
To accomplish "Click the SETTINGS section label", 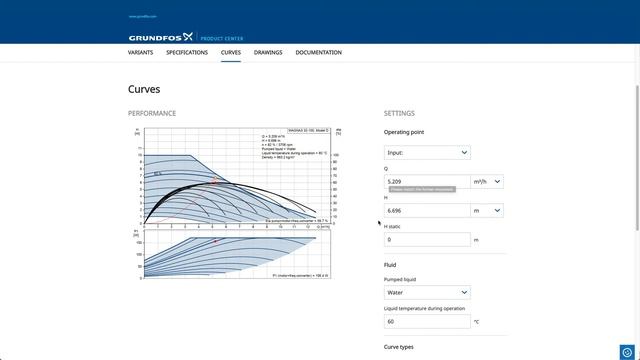I will coord(399,113).
